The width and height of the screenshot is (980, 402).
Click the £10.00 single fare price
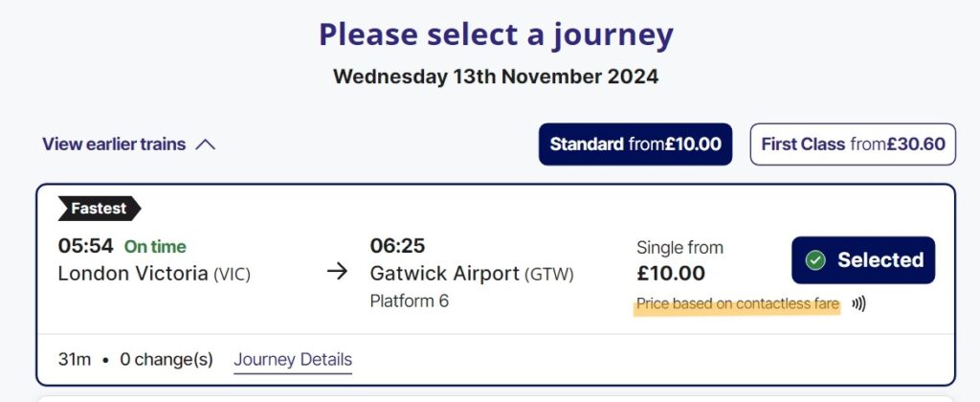(x=670, y=274)
